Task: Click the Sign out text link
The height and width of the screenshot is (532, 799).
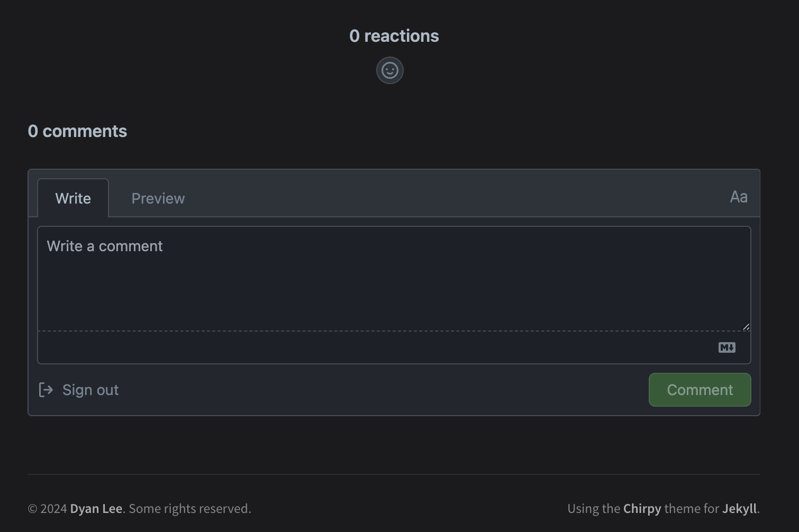Action: [x=90, y=390]
